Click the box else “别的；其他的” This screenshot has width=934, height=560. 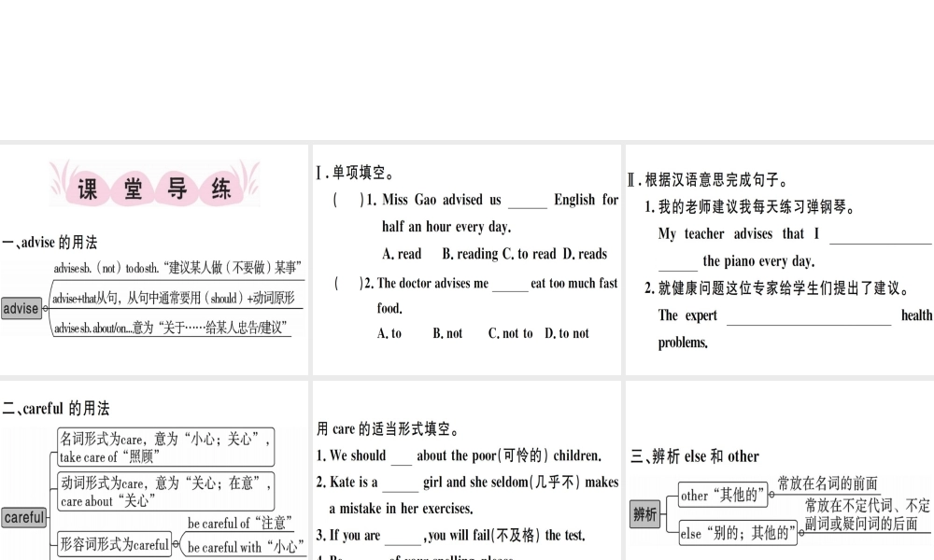click(738, 533)
